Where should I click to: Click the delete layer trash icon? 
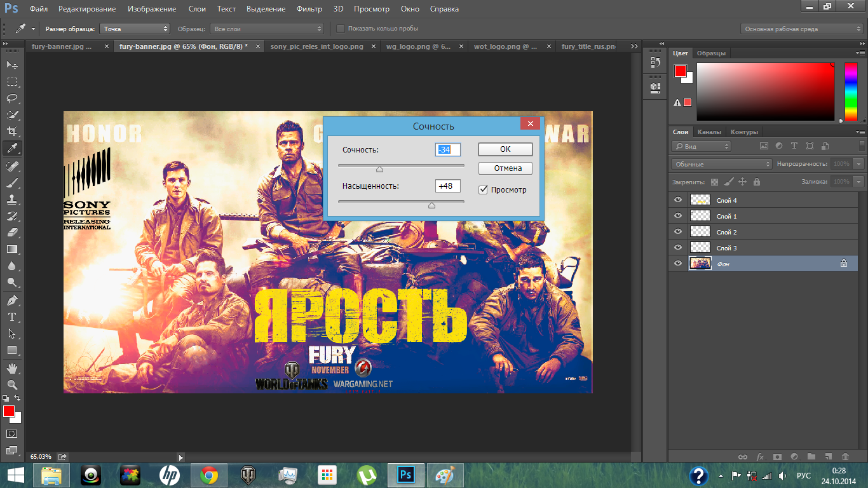click(845, 456)
